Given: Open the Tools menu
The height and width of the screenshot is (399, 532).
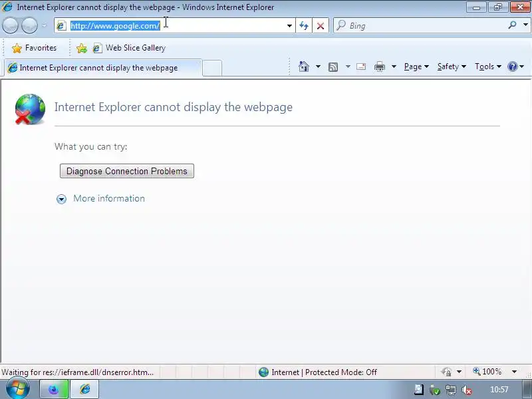Looking at the screenshot, I should pos(488,66).
